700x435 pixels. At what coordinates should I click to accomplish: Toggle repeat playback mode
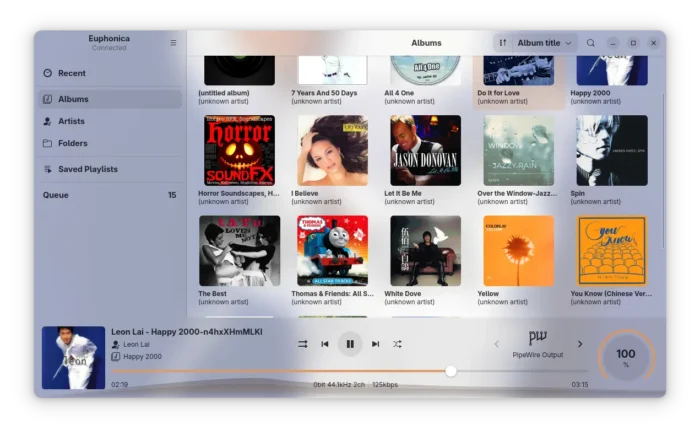(303, 344)
